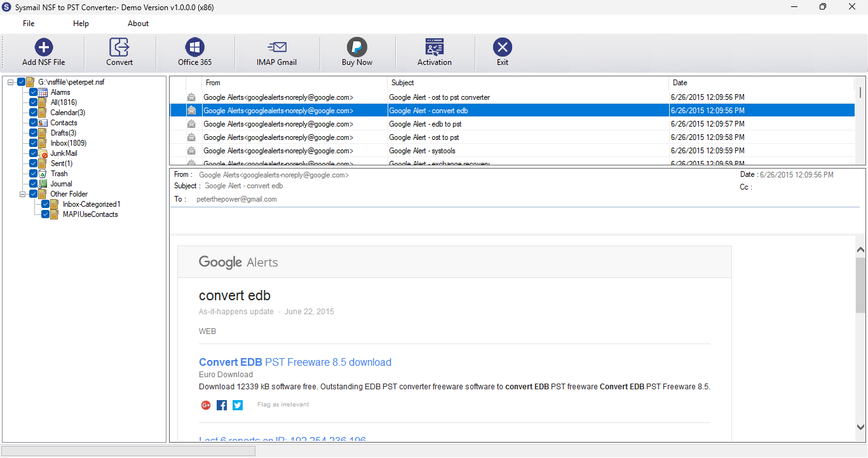
Task: Click the Calendar(3) folder icon
Action: point(43,113)
